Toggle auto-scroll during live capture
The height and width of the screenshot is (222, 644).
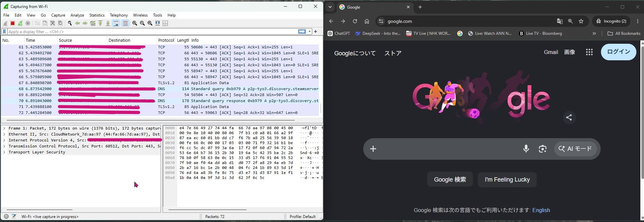click(116, 23)
